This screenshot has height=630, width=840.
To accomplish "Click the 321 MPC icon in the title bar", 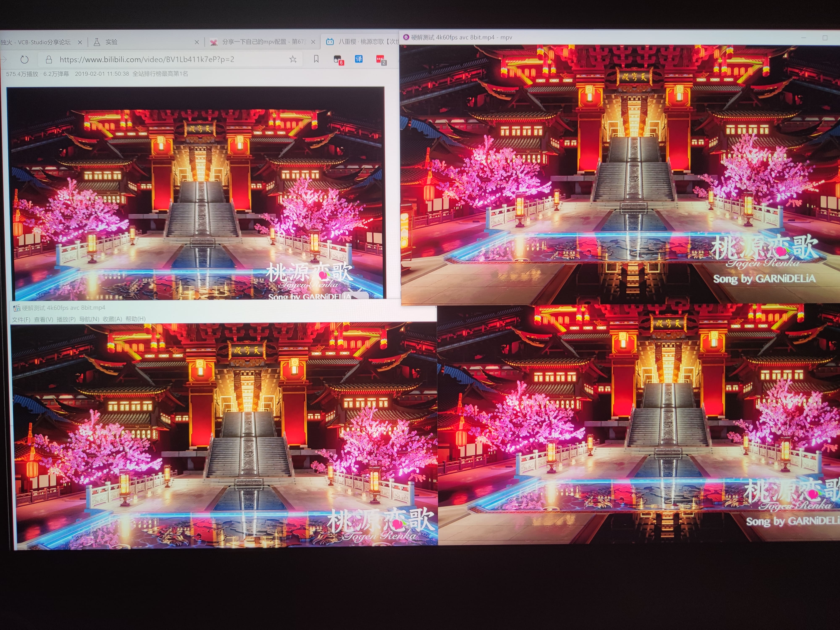I will coord(16,308).
